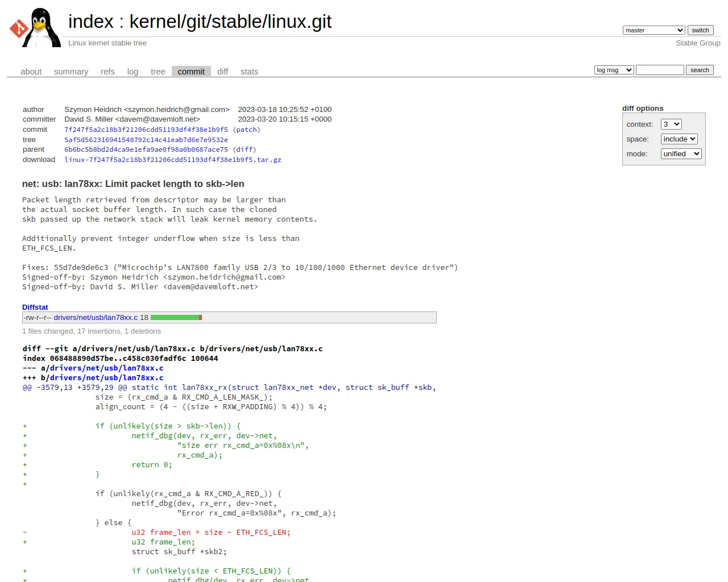This screenshot has height=582, width=728.
Task: Click the committer David S. Miller text
Action: point(132,119)
